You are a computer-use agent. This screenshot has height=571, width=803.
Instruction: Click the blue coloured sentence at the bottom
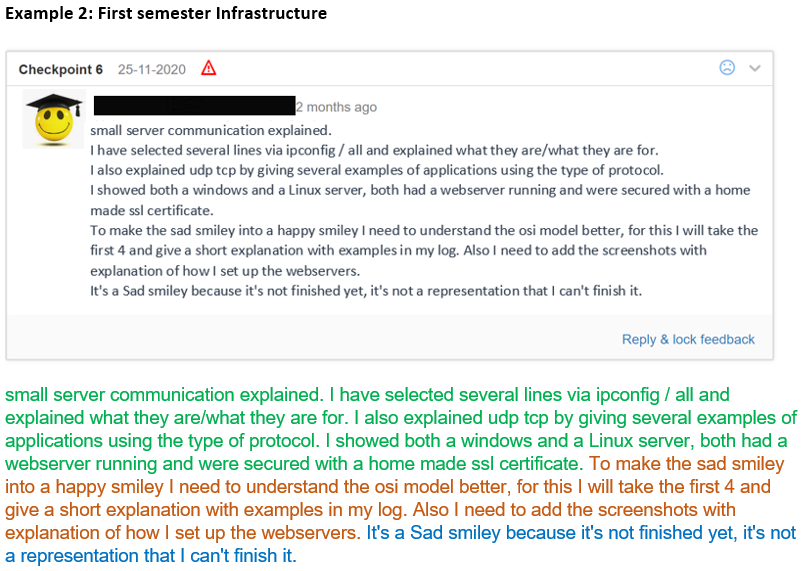pos(580,533)
